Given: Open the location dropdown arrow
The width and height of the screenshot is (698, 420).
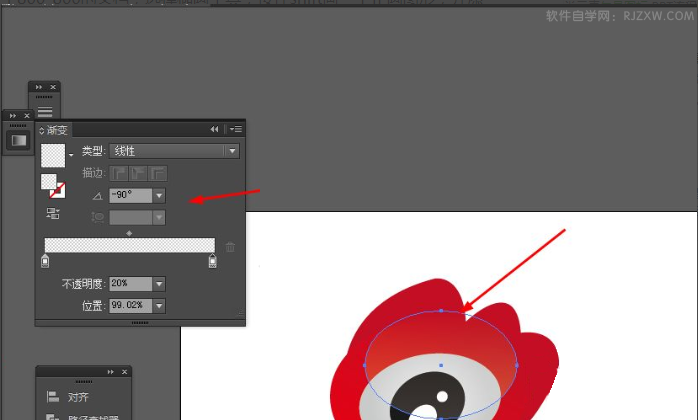Looking at the screenshot, I should click(x=159, y=306).
